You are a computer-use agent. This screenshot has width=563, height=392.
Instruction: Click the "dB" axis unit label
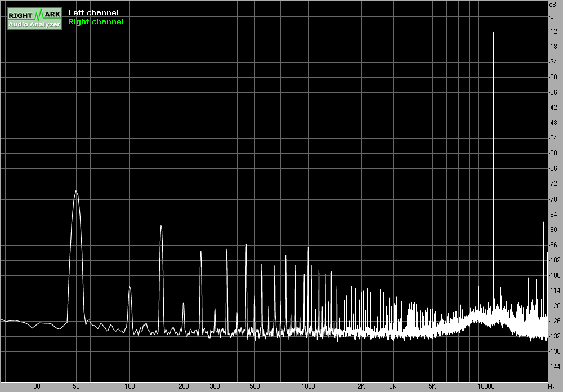click(553, 4)
